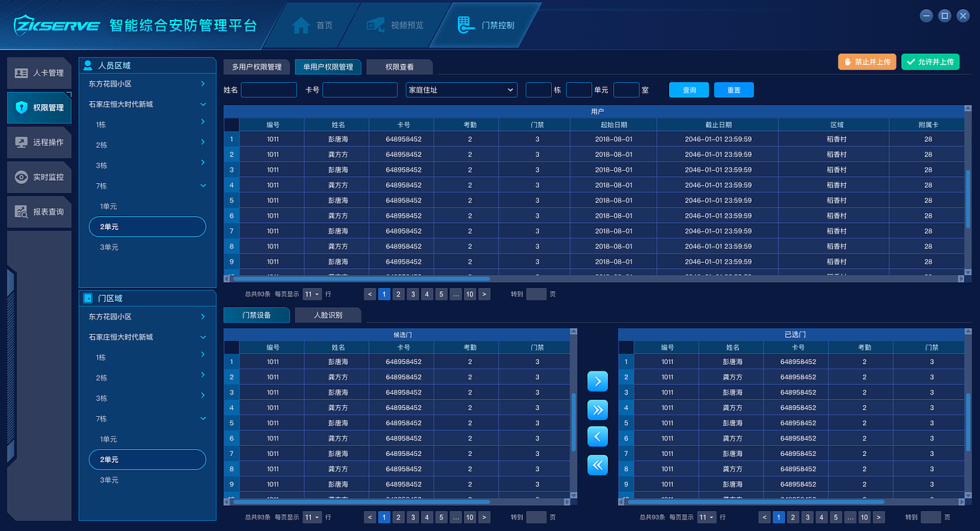Screen dimensions: 980x531
Task: Click the single left-arrow to remove a door
Action: (597, 437)
